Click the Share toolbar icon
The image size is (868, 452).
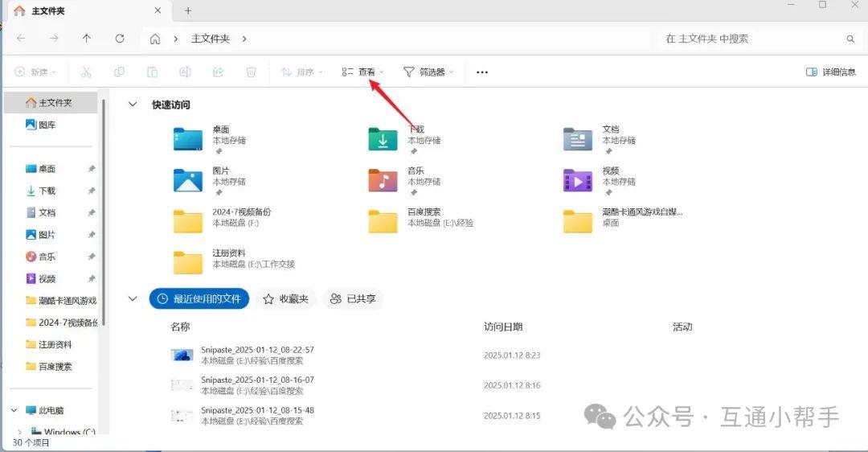[x=218, y=72]
